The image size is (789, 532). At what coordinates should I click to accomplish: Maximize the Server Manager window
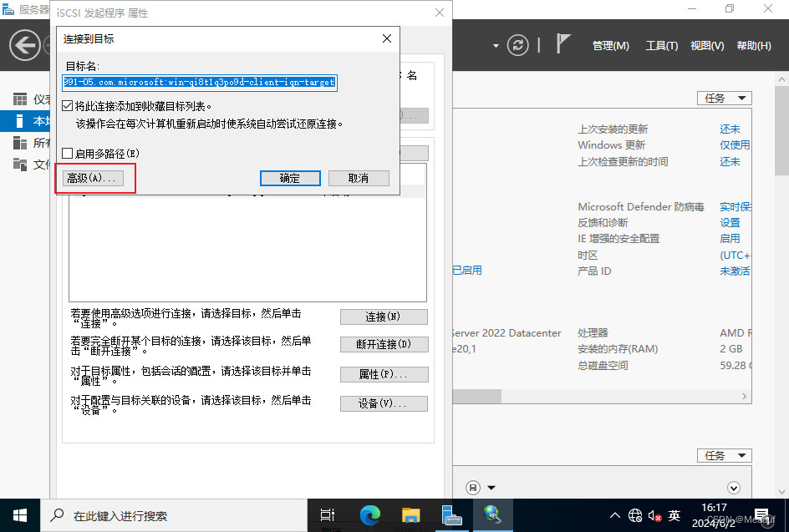pyautogui.click(x=730, y=9)
